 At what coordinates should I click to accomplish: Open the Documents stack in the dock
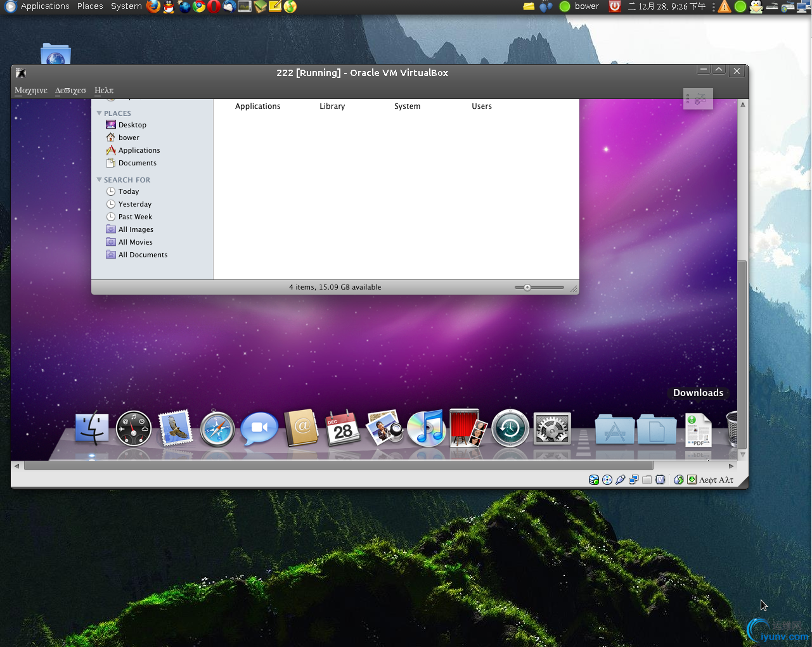[x=657, y=430]
